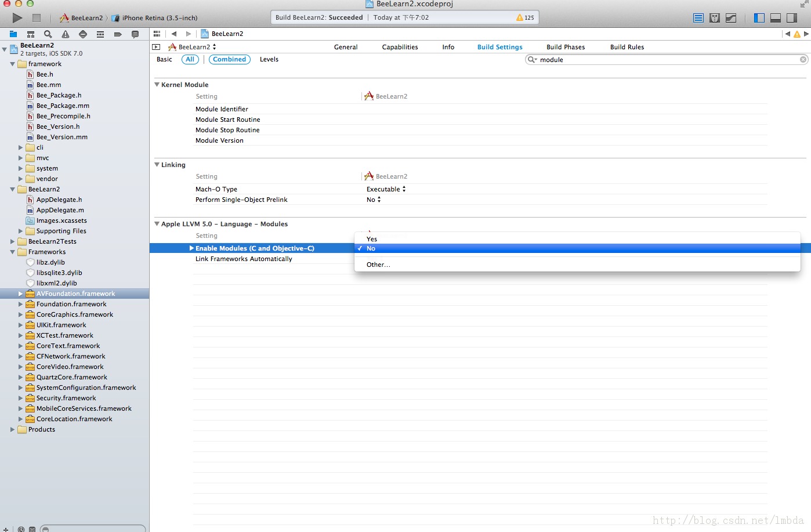Select Images.xcassets in navigator

(x=61, y=220)
